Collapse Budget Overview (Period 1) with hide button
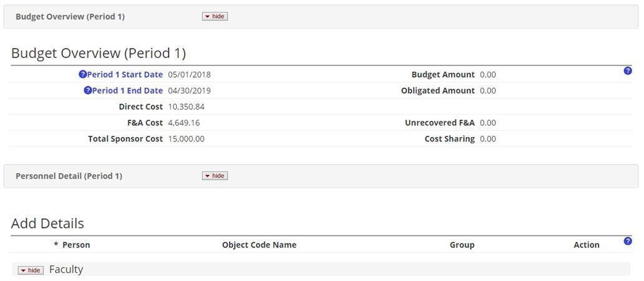The width and height of the screenshot is (644, 281). point(215,16)
